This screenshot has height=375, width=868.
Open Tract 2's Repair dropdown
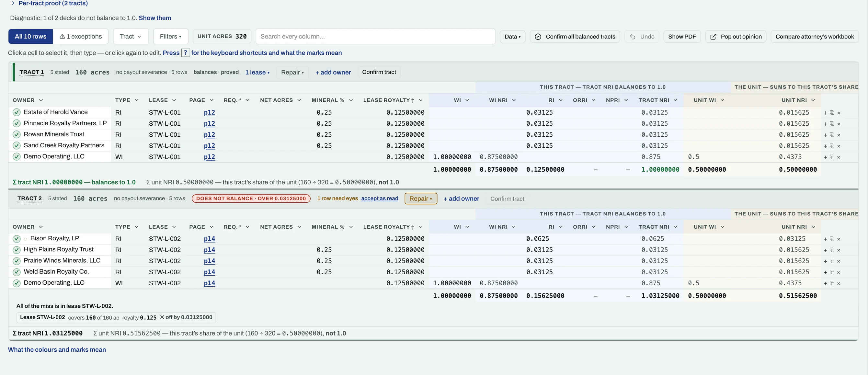click(x=420, y=199)
